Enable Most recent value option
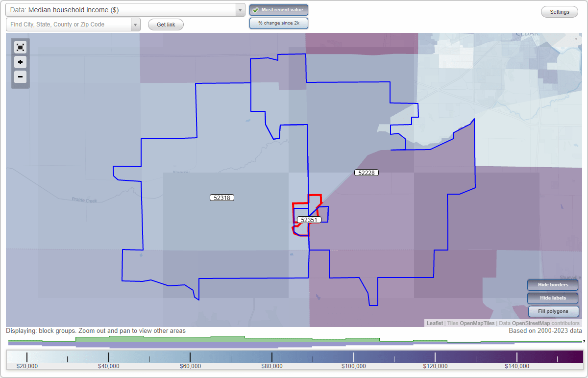The image size is (588, 378). [x=279, y=10]
